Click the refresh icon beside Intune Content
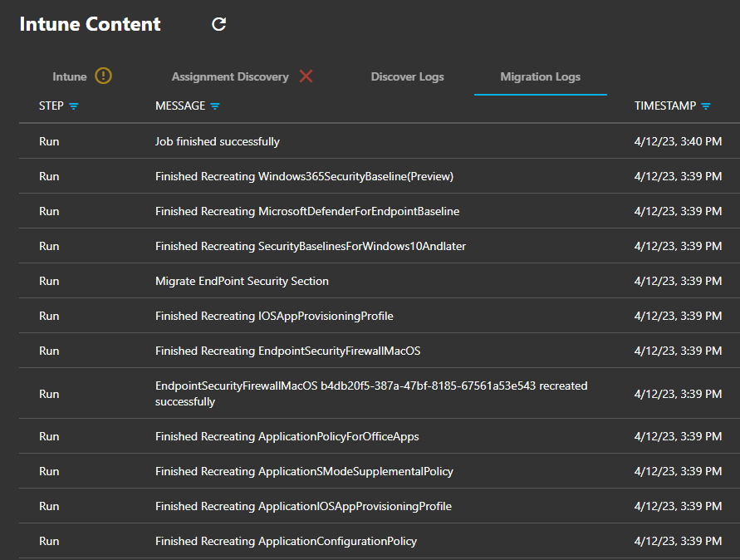Screen dimensions: 740x560 pos(219,24)
